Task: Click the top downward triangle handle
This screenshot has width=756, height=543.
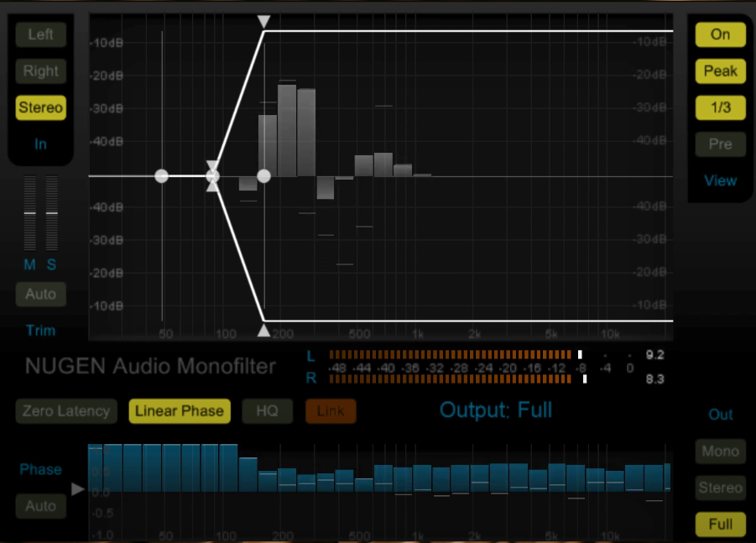Action: (x=263, y=21)
